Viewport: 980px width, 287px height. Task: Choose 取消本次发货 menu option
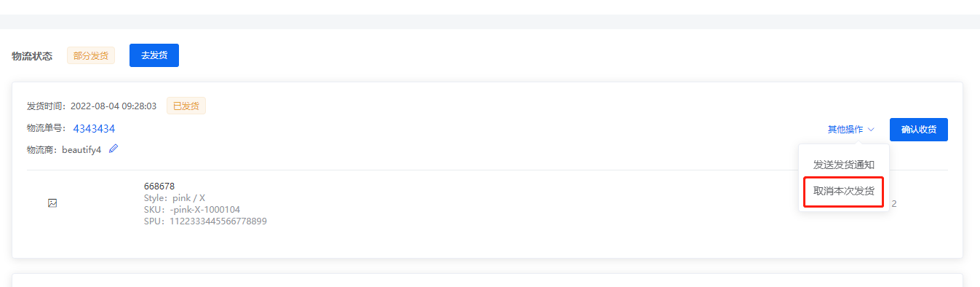tap(844, 192)
